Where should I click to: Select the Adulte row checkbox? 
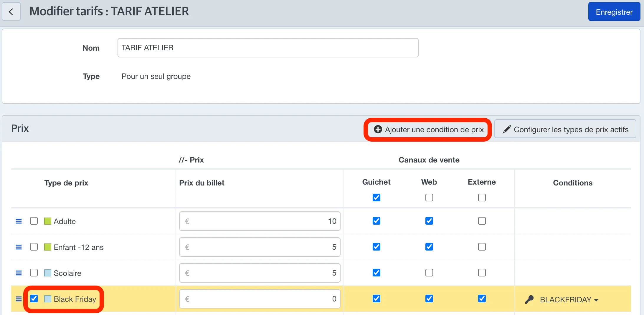[34, 221]
